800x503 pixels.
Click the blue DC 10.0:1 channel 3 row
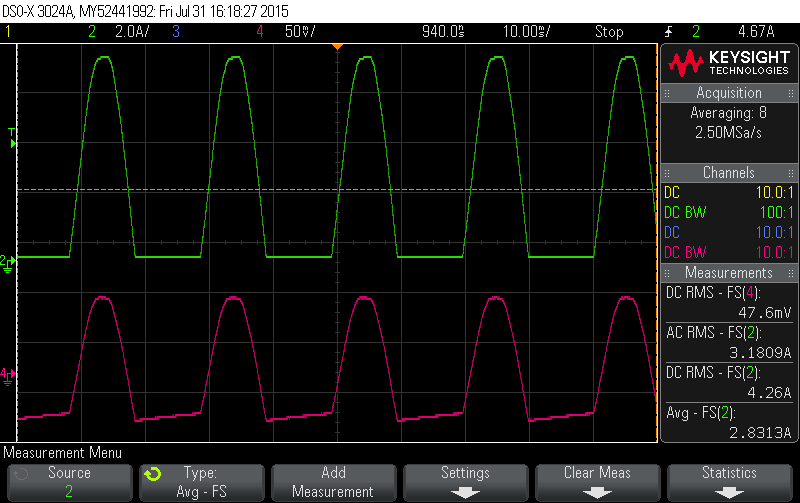tap(729, 232)
